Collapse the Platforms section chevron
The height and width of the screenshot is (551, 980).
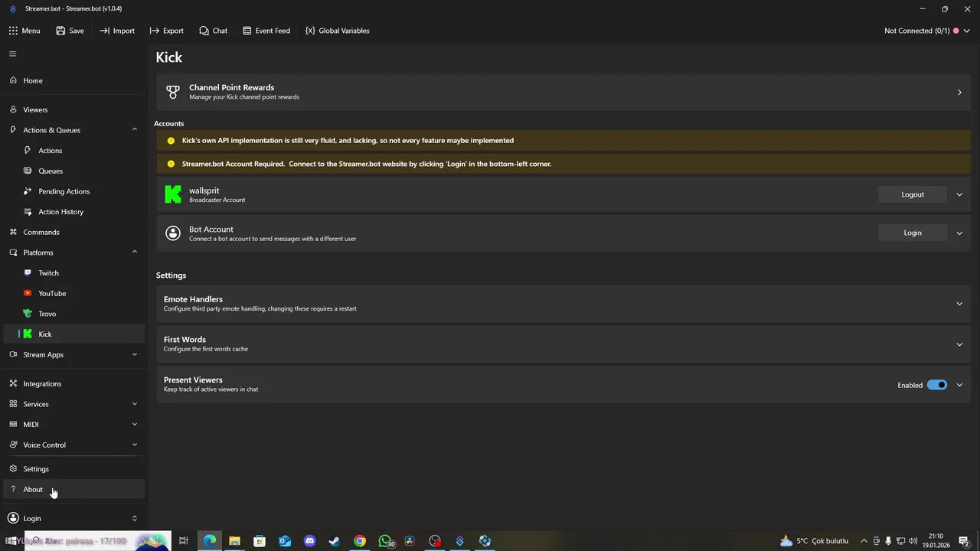[x=135, y=253]
